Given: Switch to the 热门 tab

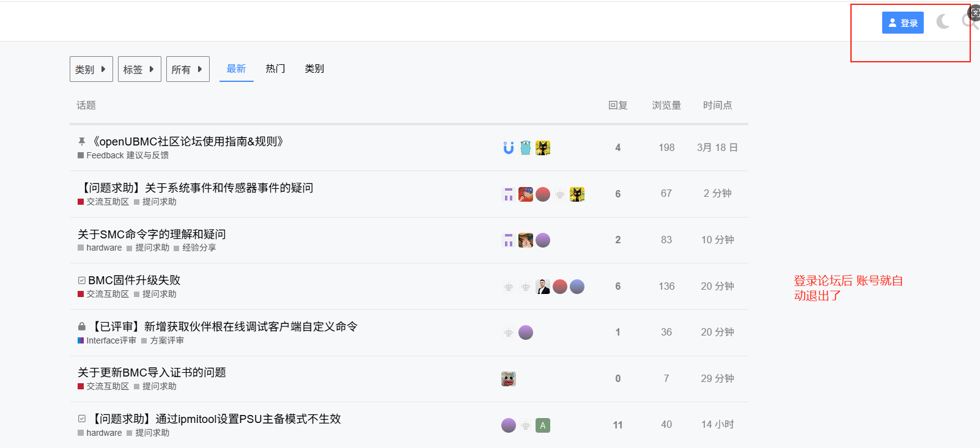Looking at the screenshot, I should (x=275, y=68).
